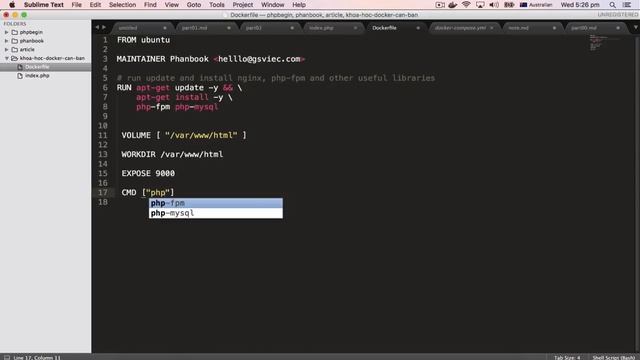
Task: Click EXPOSE 9000 on line 15
Action: tap(148, 173)
